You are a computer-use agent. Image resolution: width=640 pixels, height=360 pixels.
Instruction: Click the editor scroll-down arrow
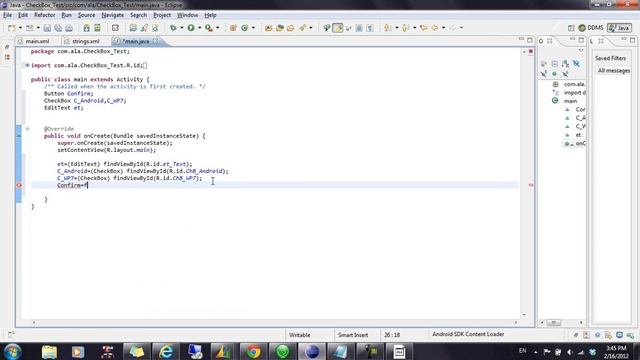tap(524, 315)
